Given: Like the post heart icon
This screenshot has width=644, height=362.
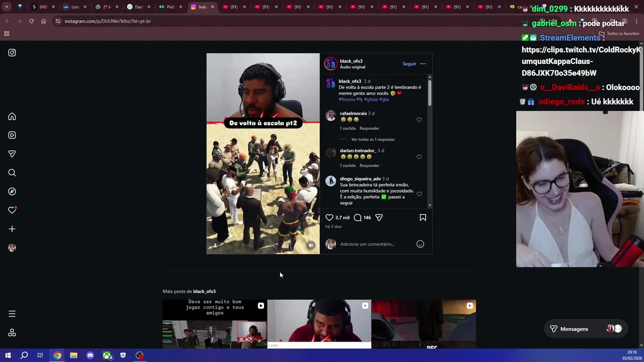Looking at the screenshot, I should [329, 218].
